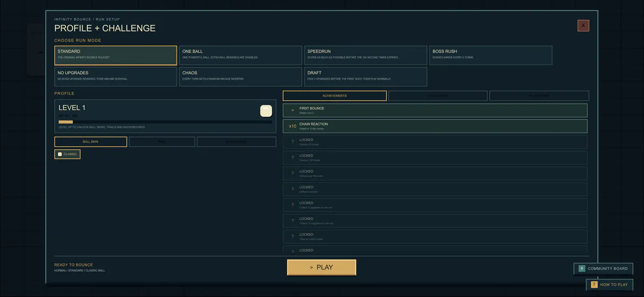644x297 pixels.
Task: Open locked achievement Collect 10 upgrades
Action: coord(435,221)
